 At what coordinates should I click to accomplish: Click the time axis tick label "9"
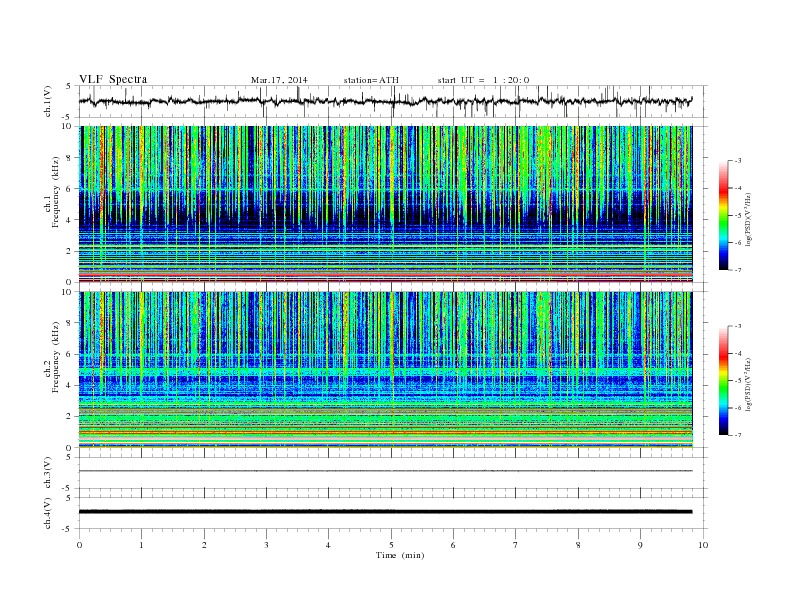[x=640, y=545]
